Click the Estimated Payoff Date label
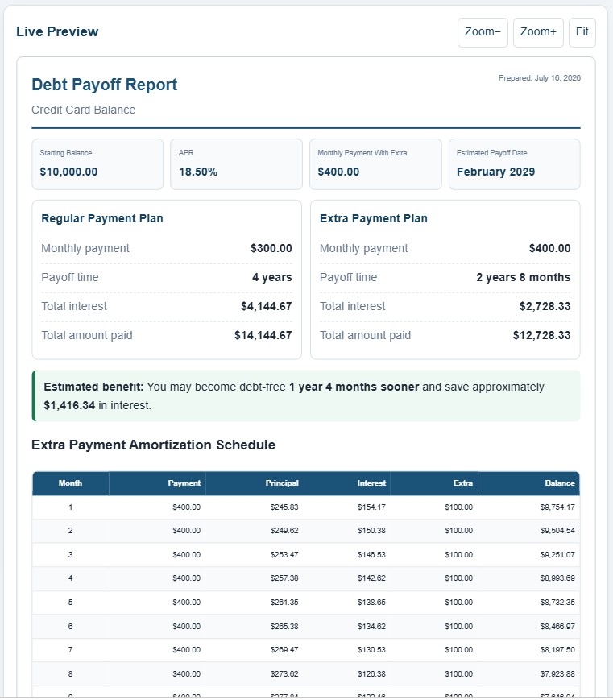The image size is (613, 700). click(x=491, y=153)
